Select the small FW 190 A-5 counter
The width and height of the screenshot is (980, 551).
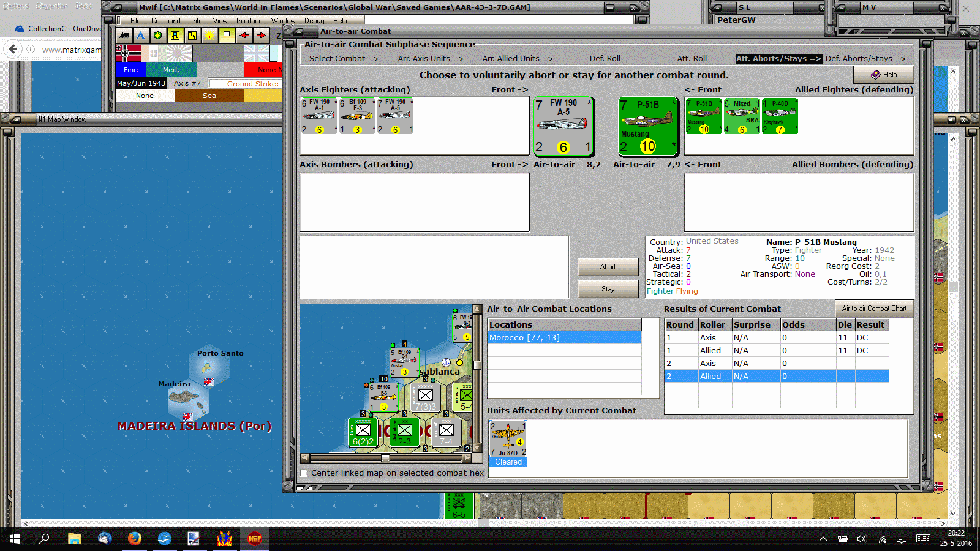pos(395,116)
